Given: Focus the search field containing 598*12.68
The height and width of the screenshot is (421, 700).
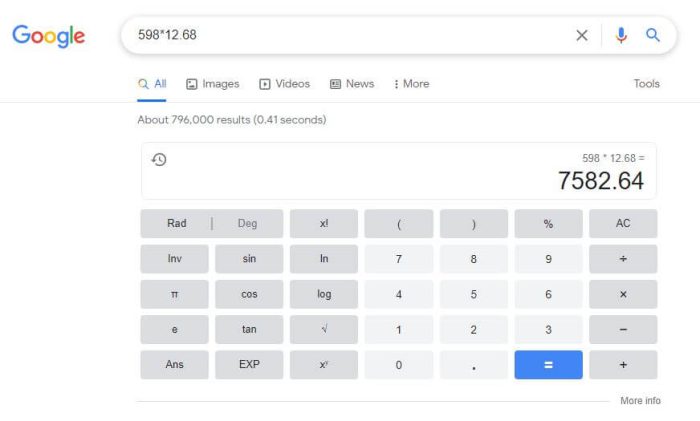Looking at the screenshot, I should (x=348, y=35).
